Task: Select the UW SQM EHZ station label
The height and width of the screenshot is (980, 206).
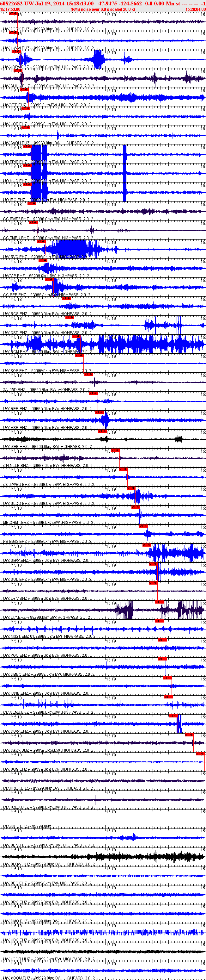Action: (x=47, y=770)
